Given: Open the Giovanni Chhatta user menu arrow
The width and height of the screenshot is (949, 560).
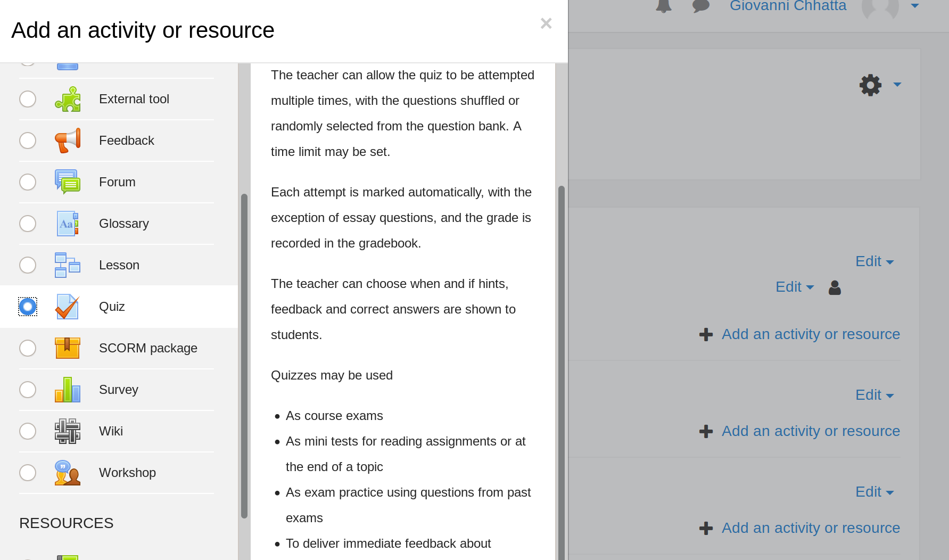Looking at the screenshot, I should click(x=914, y=6).
